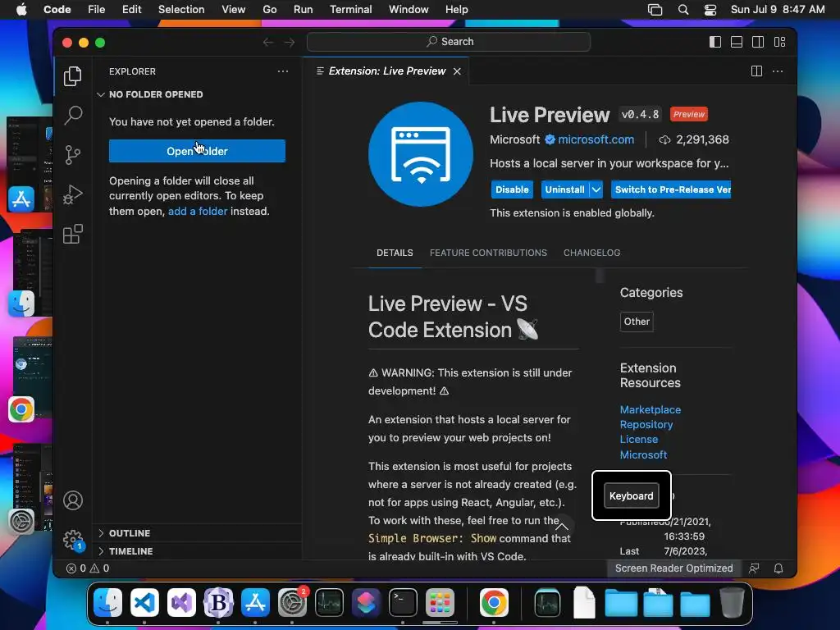The image size is (840, 630).
Task: Open the License resource link
Action: pyautogui.click(x=638, y=440)
